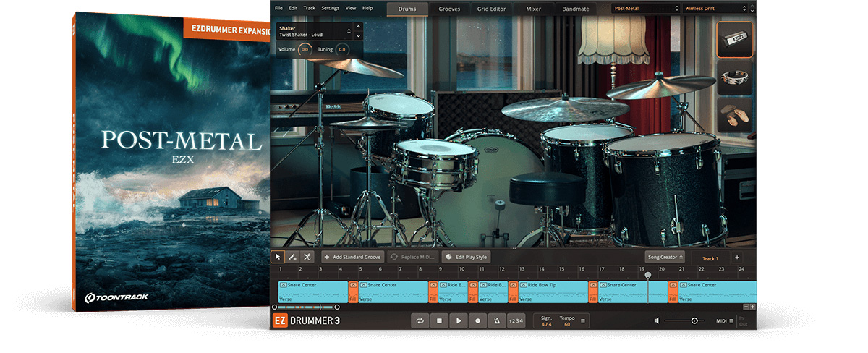This screenshot has height=353, width=868.
Task: Click the Tuning knob
Action: click(x=341, y=49)
